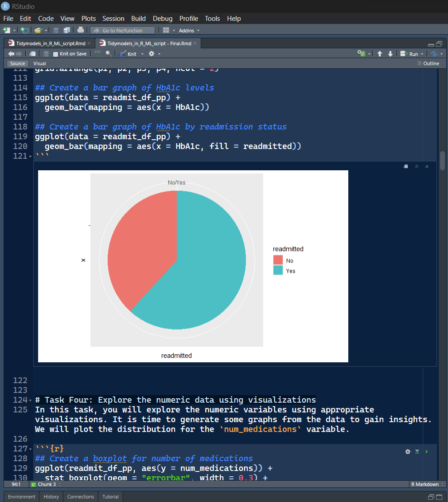The width and height of the screenshot is (448, 502).
Task: Go to next chunk down arrow
Action: tap(390, 54)
